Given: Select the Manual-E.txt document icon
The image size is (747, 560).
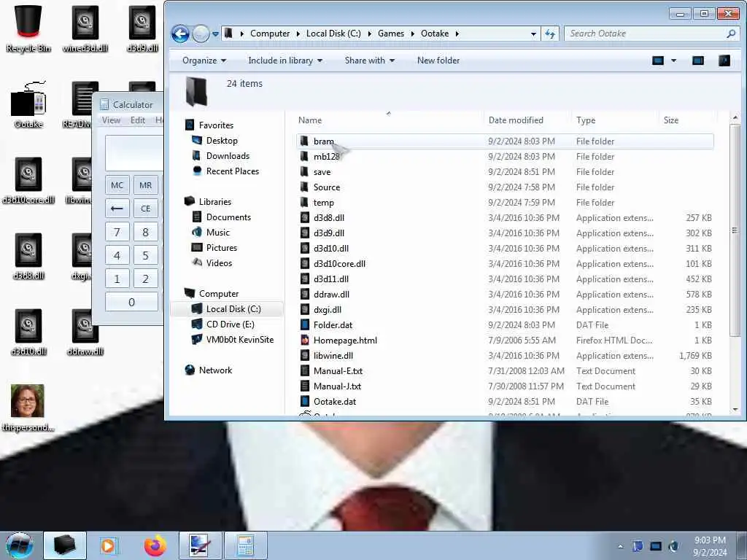Looking at the screenshot, I should point(305,371).
